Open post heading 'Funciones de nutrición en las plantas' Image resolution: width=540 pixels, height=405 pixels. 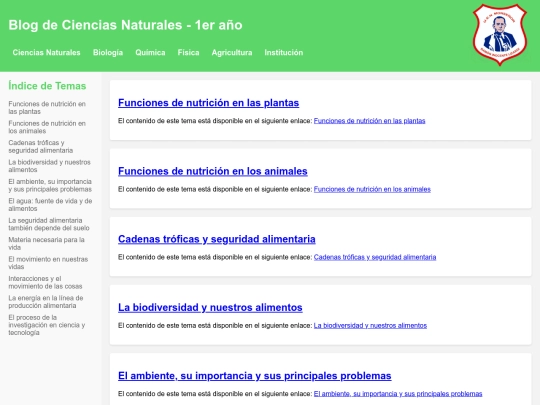pos(208,103)
